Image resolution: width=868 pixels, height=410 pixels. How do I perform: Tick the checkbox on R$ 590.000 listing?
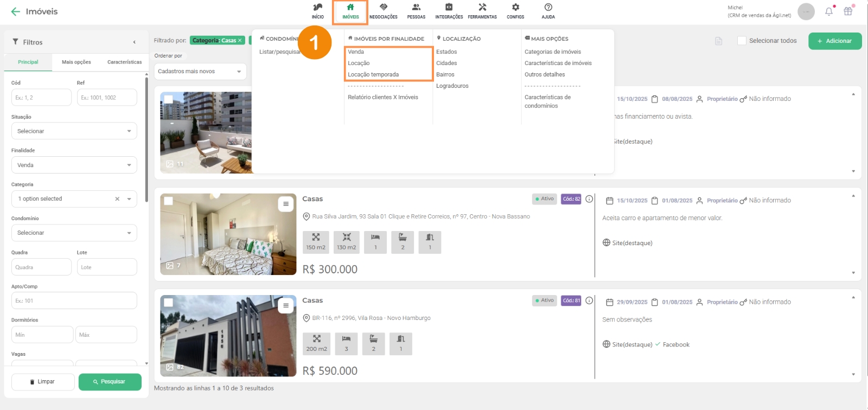click(x=169, y=303)
